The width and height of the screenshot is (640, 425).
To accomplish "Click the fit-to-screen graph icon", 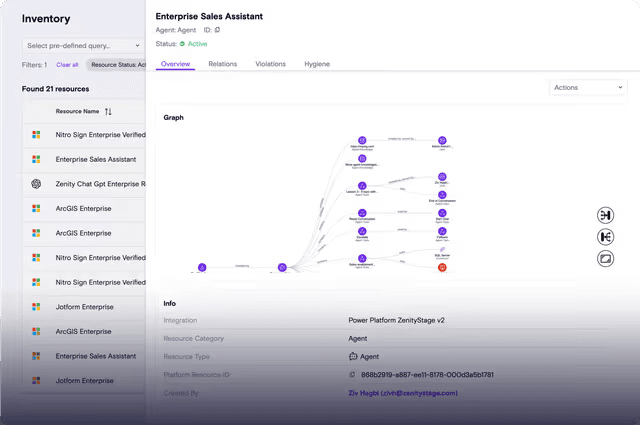I will 605,258.
